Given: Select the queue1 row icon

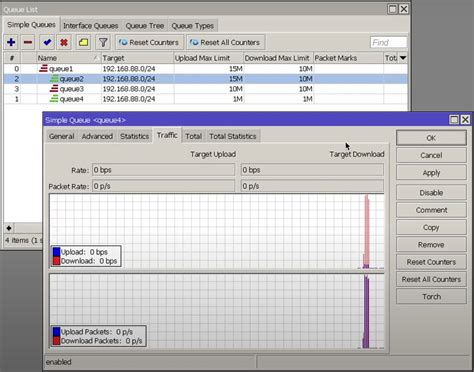Looking at the screenshot, I should [43, 69].
